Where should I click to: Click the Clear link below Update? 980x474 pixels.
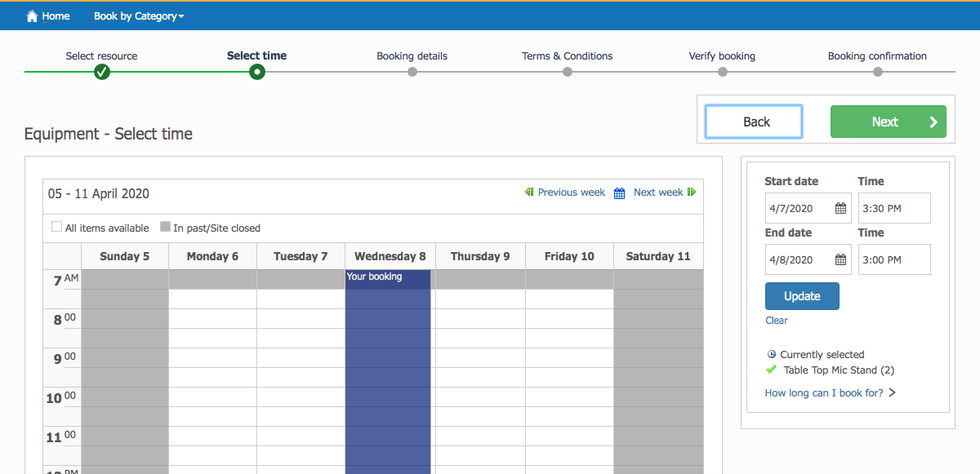[x=776, y=320]
